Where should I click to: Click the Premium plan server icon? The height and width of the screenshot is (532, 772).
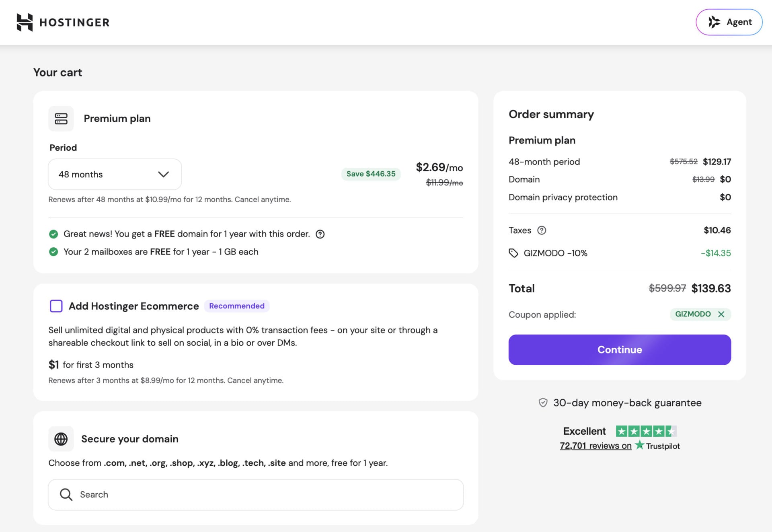[x=61, y=119]
